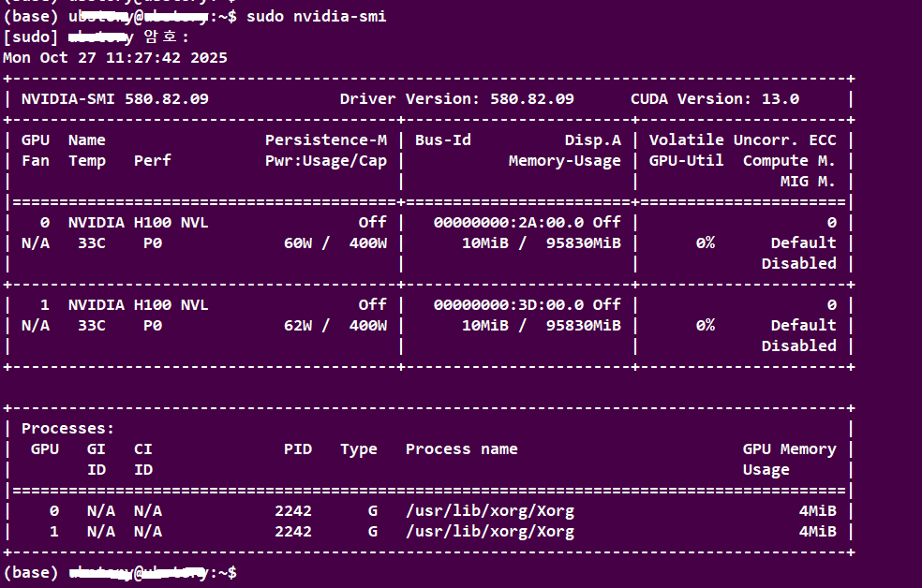Click the 'sudo nvidia-smi' command text
Screen dimensions: 922x588
point(316,17)
